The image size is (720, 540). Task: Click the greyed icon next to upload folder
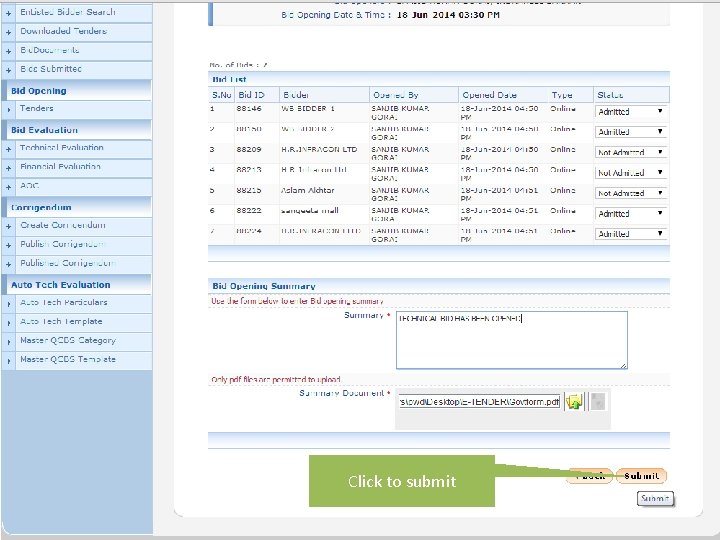click(598, 402)
